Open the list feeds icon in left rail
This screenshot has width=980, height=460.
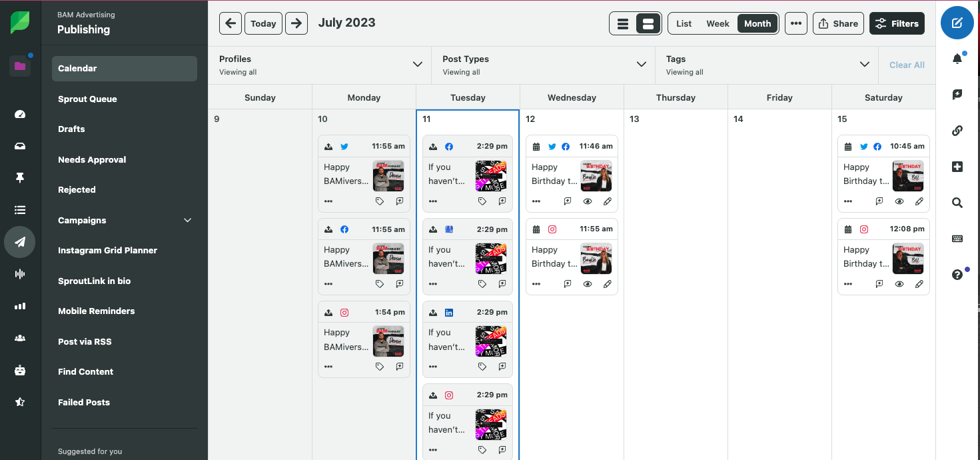click(x=20, y=210)
